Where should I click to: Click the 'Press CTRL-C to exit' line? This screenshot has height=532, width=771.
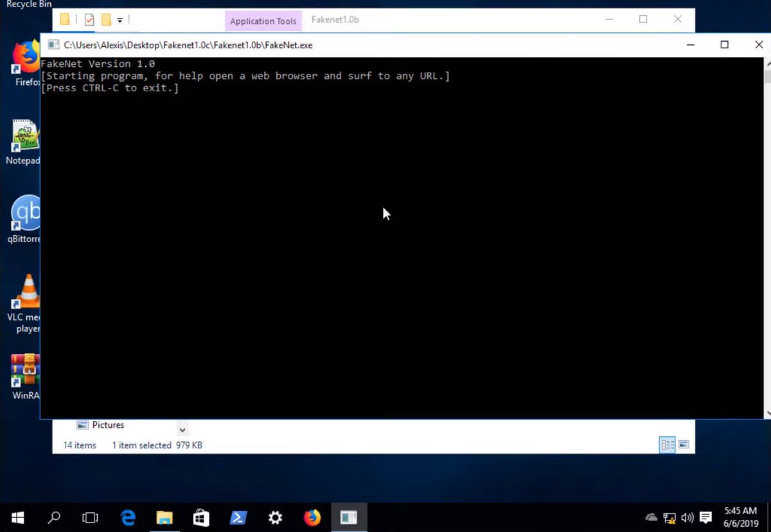(x=110, y=88)
